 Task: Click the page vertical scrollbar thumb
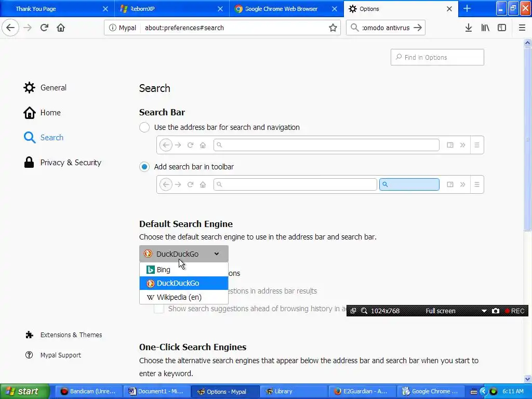click(x=528, y=139)
